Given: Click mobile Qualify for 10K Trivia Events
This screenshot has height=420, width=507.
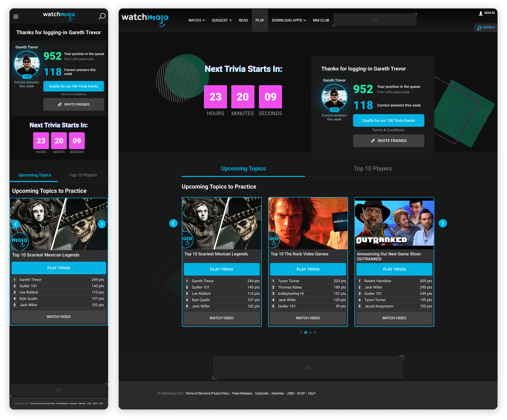Looking at the screenshot, I should coord(74,86).
